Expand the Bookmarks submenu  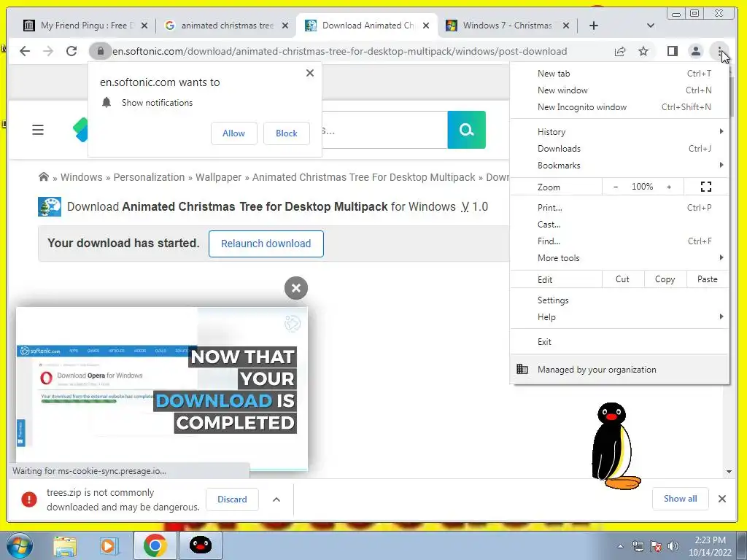619,166
